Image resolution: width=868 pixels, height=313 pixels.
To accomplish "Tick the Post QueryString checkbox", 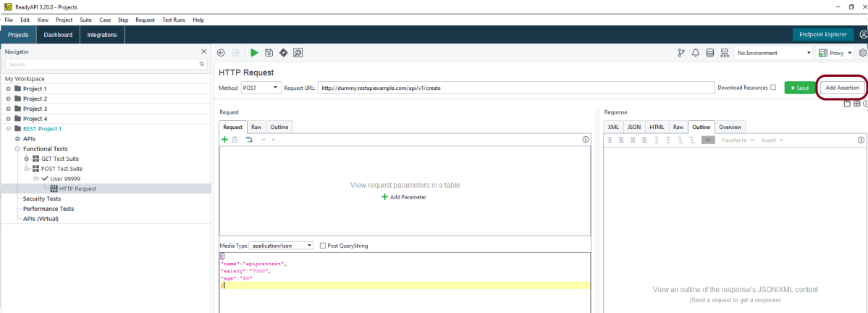I will tap(323, 246).
